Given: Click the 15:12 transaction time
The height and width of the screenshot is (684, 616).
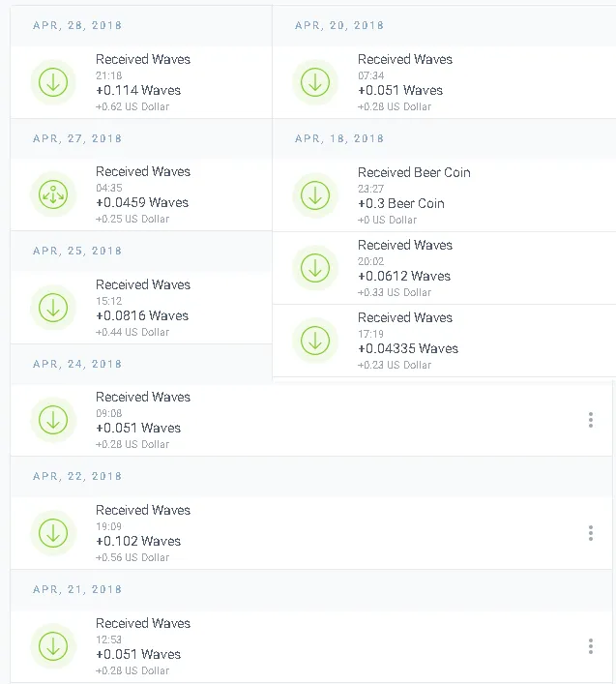Looking at the screenshot, I should click(109, 301).
